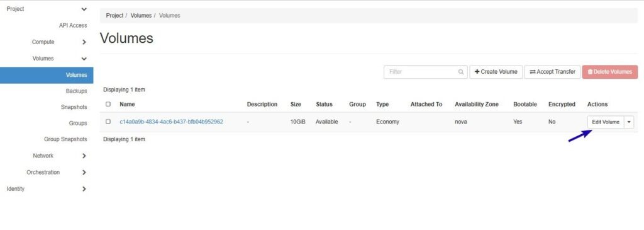644x230 pixels.
Task: Expand the Compute menu chevron
Action: [x=84, y=42]
